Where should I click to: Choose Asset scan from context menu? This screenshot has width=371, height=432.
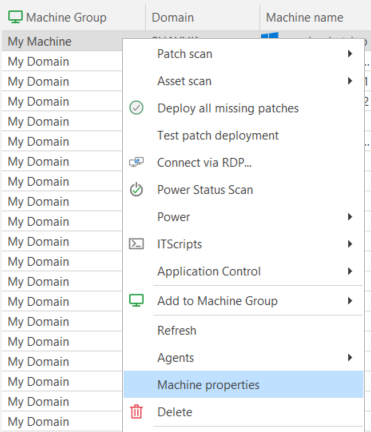[x=243, y=81]
